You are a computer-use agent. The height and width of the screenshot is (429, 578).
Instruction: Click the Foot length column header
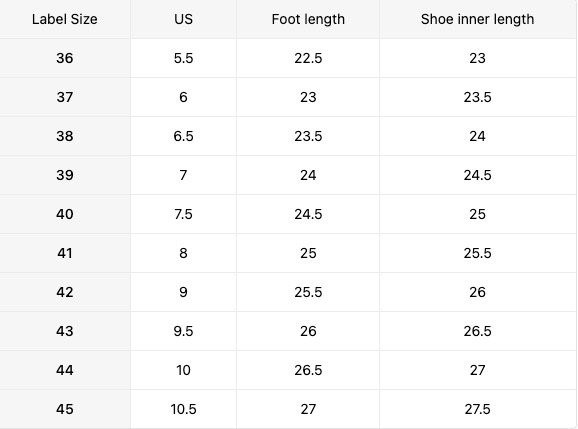point(308,19)
